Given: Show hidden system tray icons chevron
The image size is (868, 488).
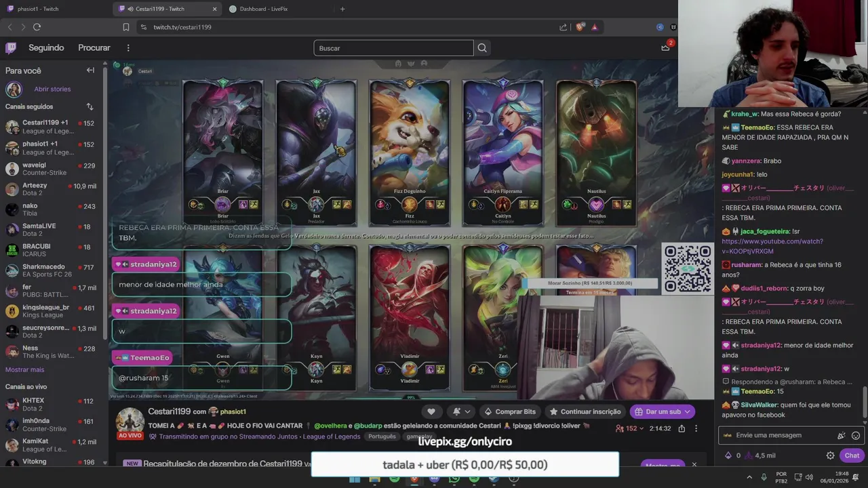Looking at the screenshot, I should [x=749, y=477].
